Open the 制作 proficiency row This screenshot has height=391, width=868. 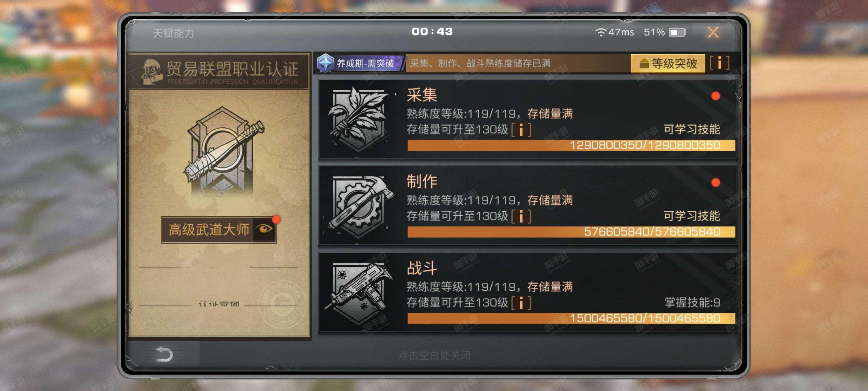[528, 205]
